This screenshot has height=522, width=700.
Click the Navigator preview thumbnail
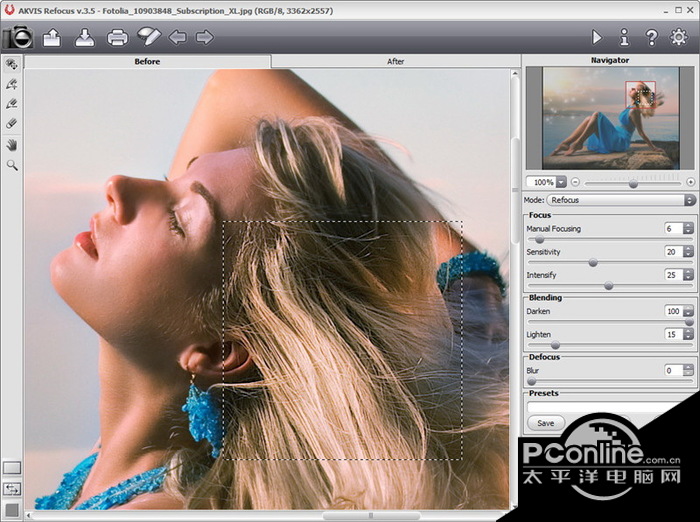(x=609, y=118)
